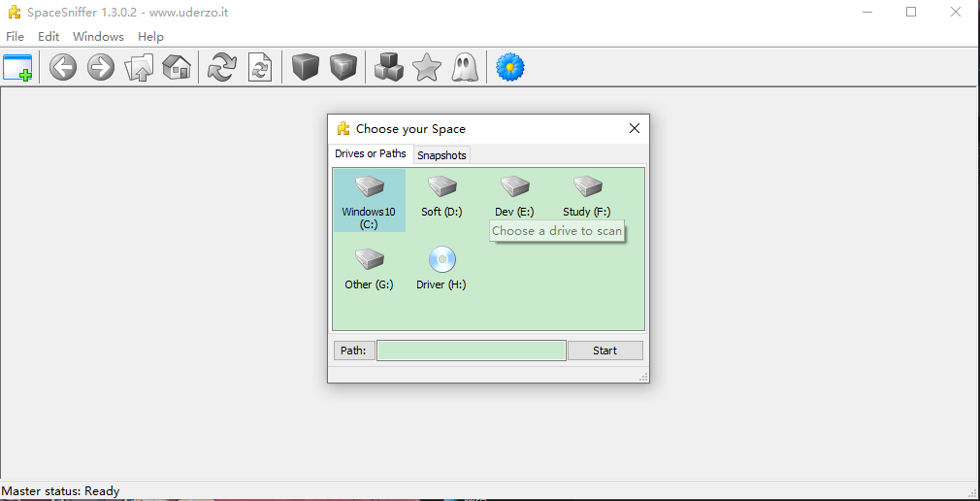980x501 pixels.
Task: Click inside the path input field
Action: point(472,351)
